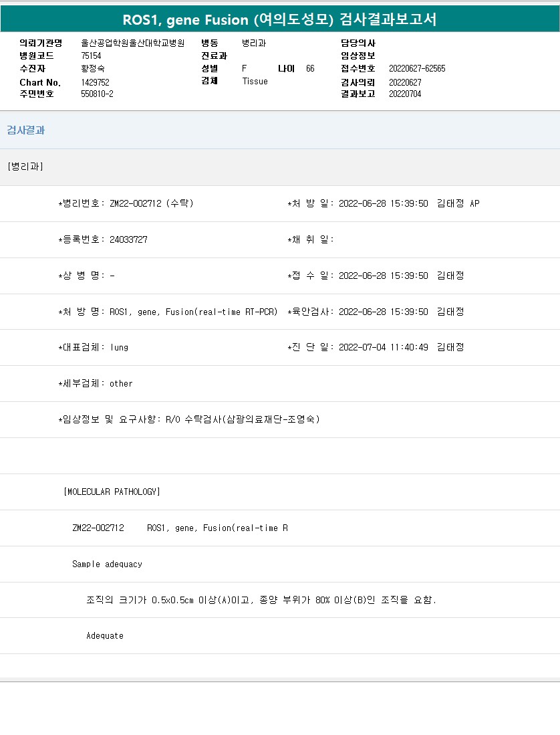Viewport: 560px width, 735px height.
Task: Click detailed specimen 'other'
Action: (x=121, y=383)
